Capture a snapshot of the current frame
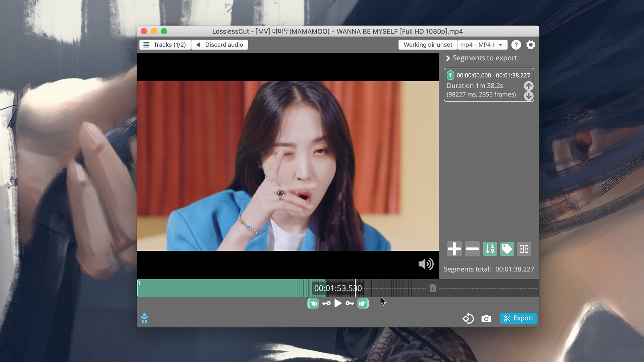 coord(486,318)
